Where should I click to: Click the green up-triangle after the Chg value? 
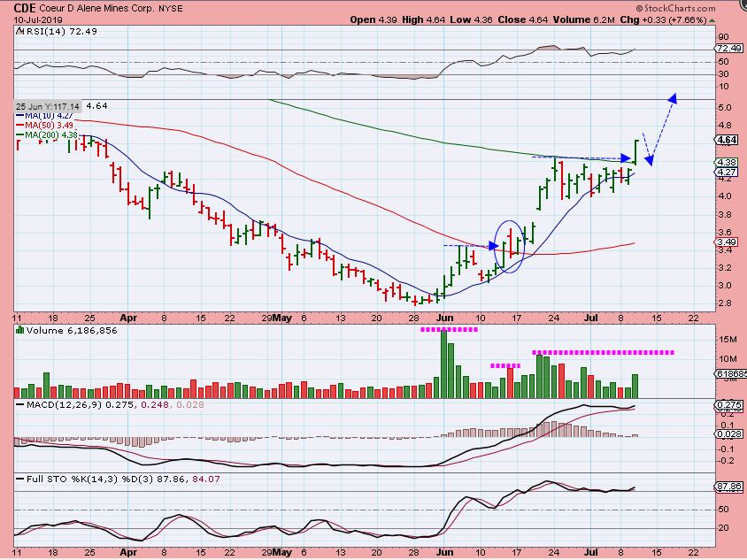[712, 20]
